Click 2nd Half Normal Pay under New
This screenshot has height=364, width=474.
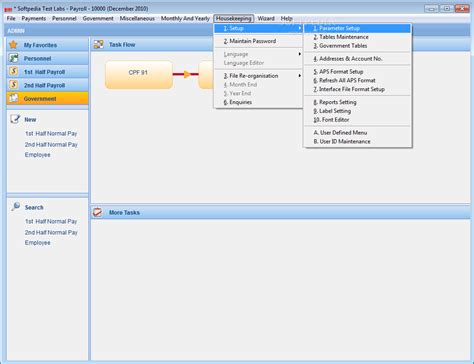tap(51, 145)
